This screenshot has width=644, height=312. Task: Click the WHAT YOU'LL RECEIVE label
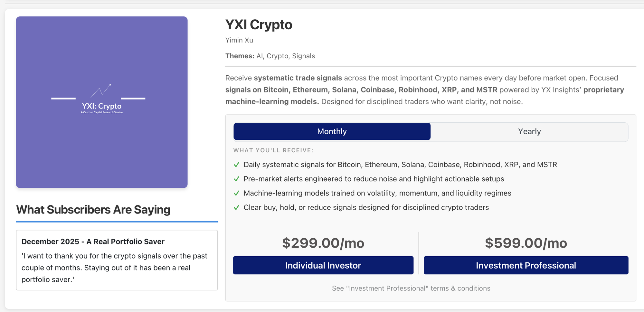click(x=273, y=150)
